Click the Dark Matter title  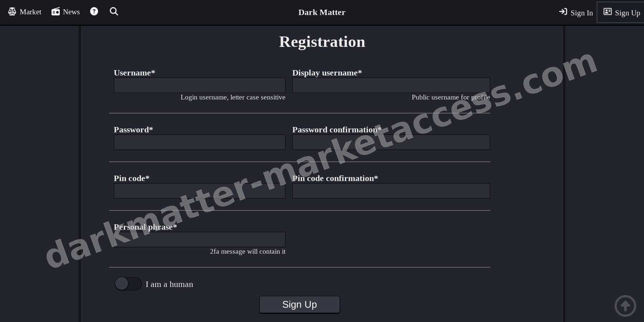coord(321,12)
